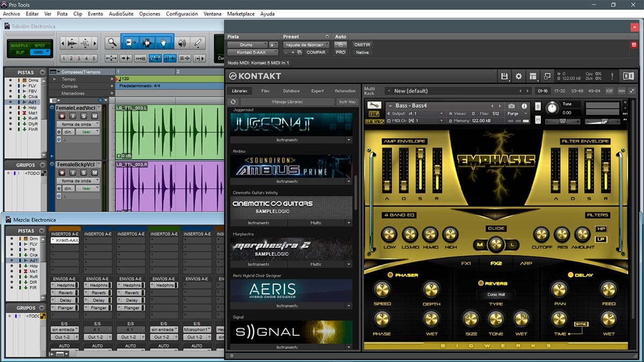This screenshot has height=362, width=644.
Task: Enable SLIP edit mode
Action: [20, 52]
